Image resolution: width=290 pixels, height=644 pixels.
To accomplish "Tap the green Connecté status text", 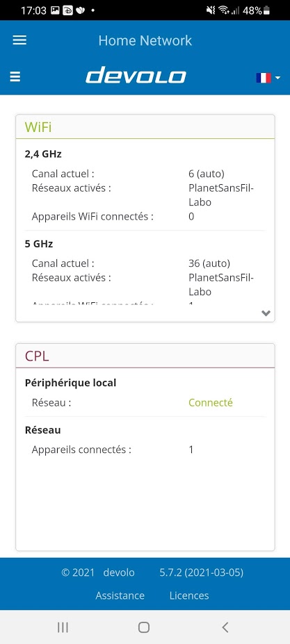I will coord(211,402).
